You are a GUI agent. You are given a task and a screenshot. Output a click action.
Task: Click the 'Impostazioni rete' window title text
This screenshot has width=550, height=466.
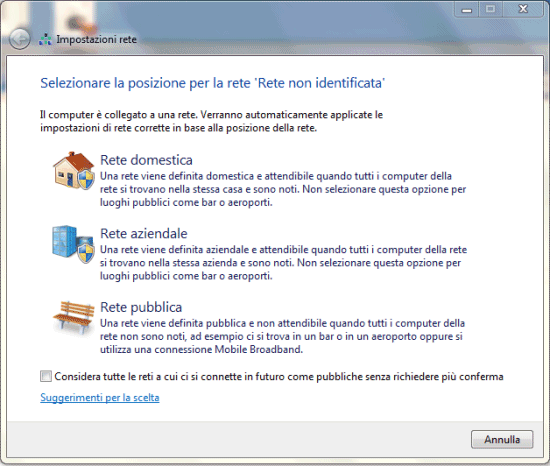click(x=96, y=39)
